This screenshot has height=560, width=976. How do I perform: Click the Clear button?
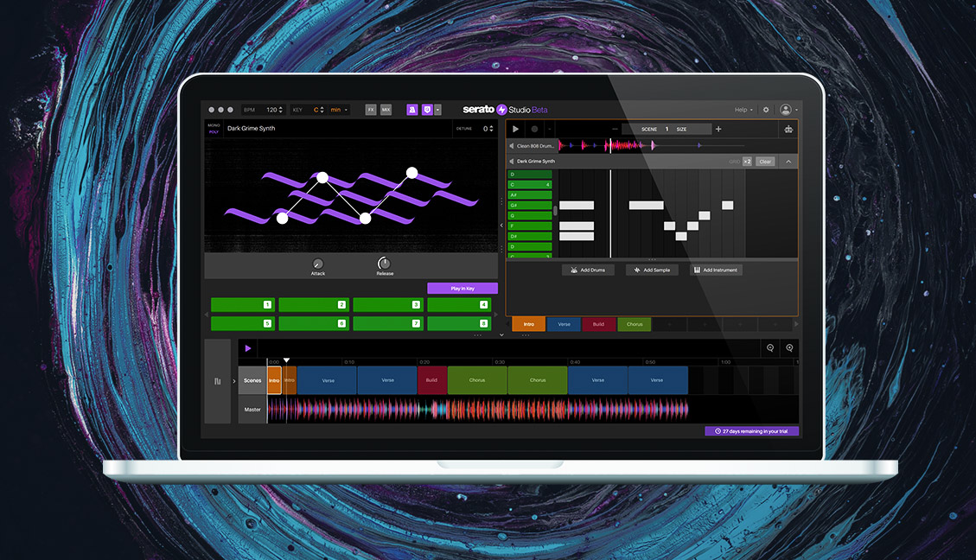point(765,162)
